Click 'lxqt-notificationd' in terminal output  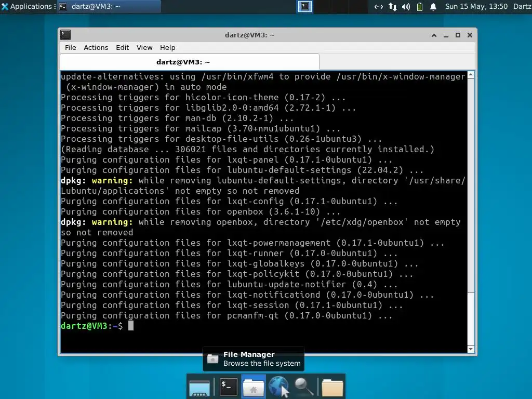pos(273,295)
